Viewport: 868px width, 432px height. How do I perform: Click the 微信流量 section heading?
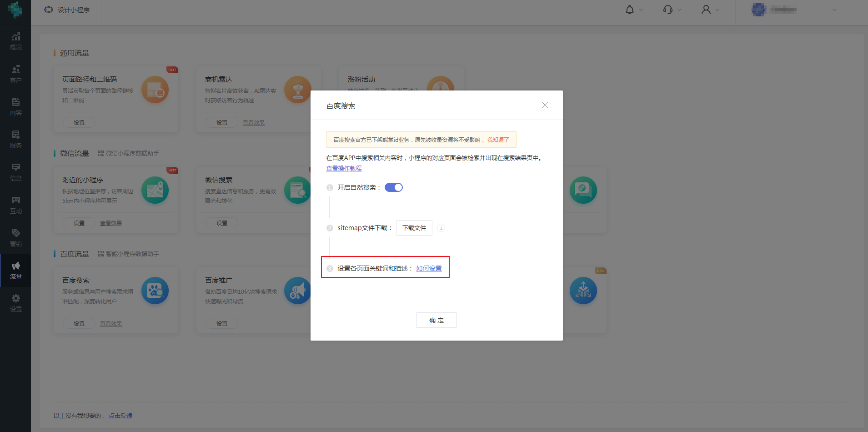coord(75,154)
